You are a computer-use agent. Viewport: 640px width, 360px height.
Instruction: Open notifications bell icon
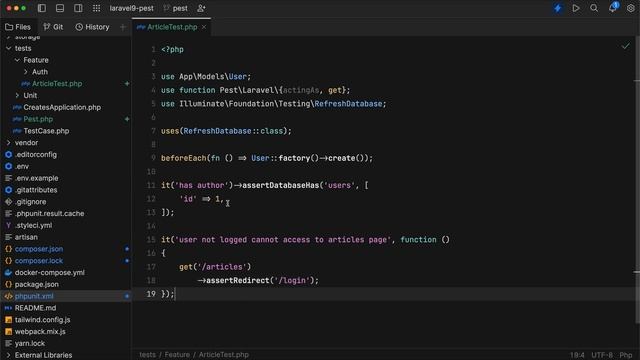(x=613, y=8)
